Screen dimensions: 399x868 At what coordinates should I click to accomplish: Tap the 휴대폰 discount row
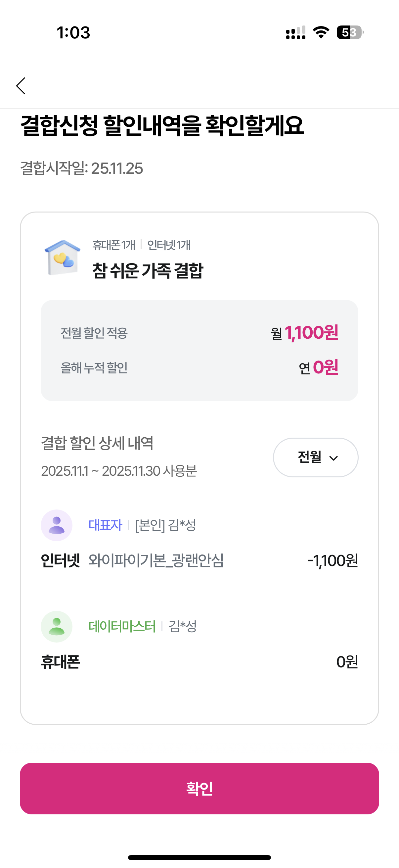coord(199,662)
